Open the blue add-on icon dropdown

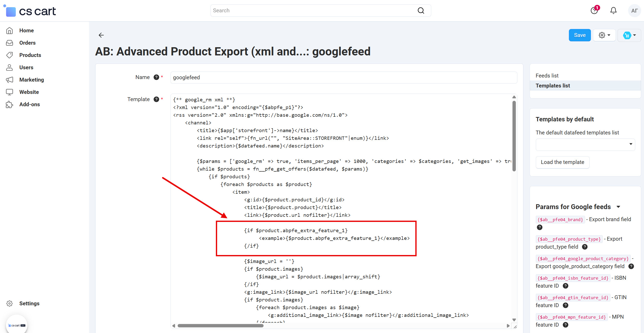[629, 35]
